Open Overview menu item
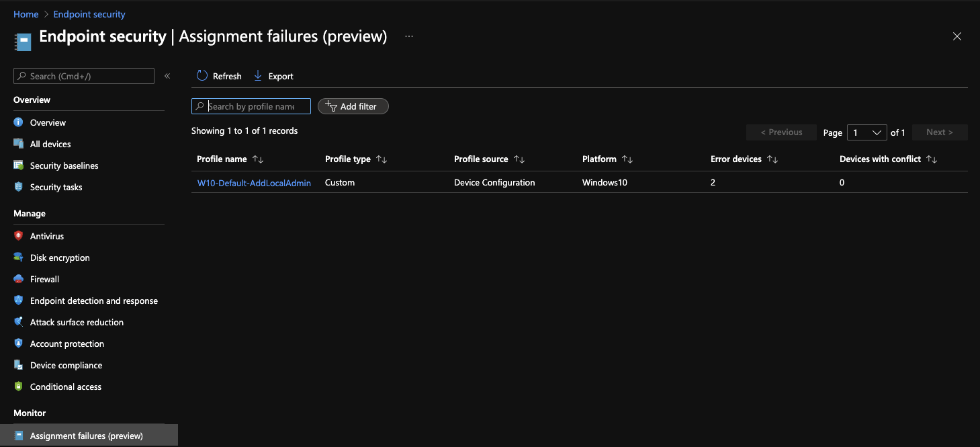Viewport: 980px width, 447px height. tap(48, 122)
